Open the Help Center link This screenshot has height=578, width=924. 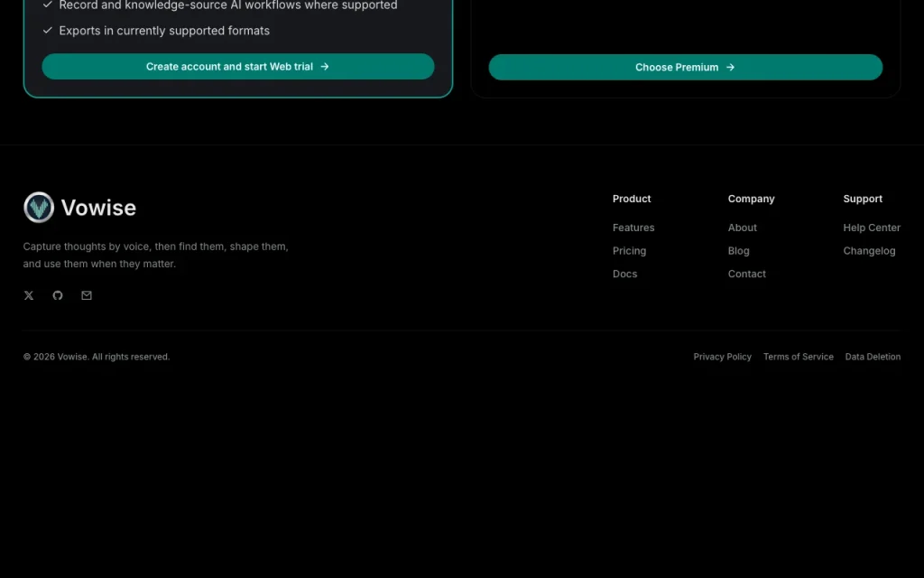(872, 228)
